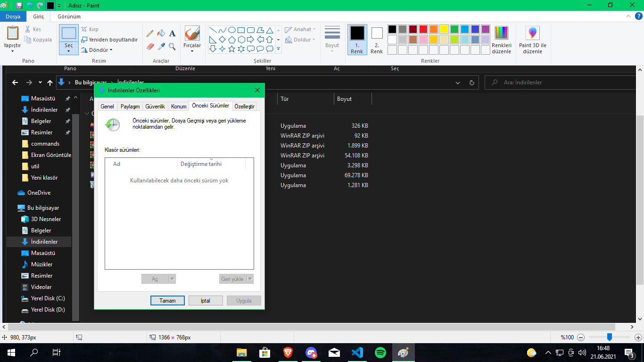Choose the straight Line shape
Image resolution: width=644 pixels, height=362 pixels.
pos(213,30)
